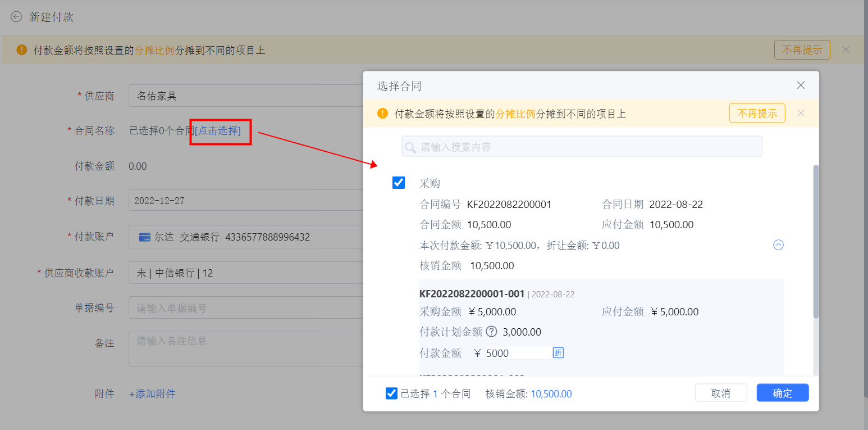Image resolution: width=868 pixels, height=430 pixels.
Task: Click contract number KF2022082200001
Action: 509,205
